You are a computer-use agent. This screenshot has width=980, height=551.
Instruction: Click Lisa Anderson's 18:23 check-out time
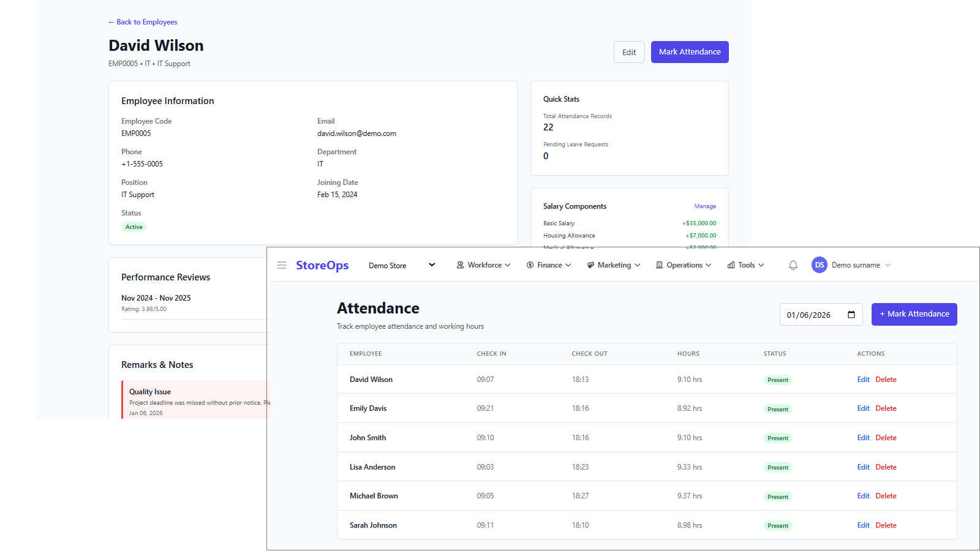(580, 467)
